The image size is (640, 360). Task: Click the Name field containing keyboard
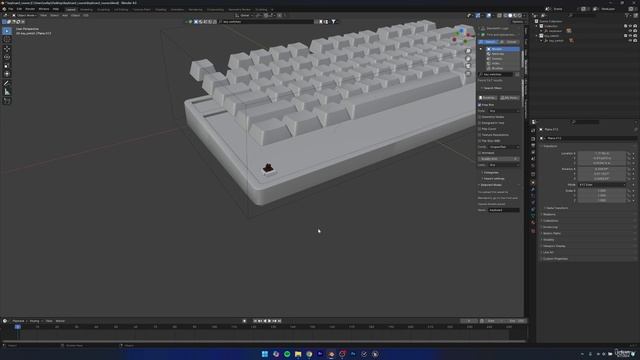pos(504,210)
